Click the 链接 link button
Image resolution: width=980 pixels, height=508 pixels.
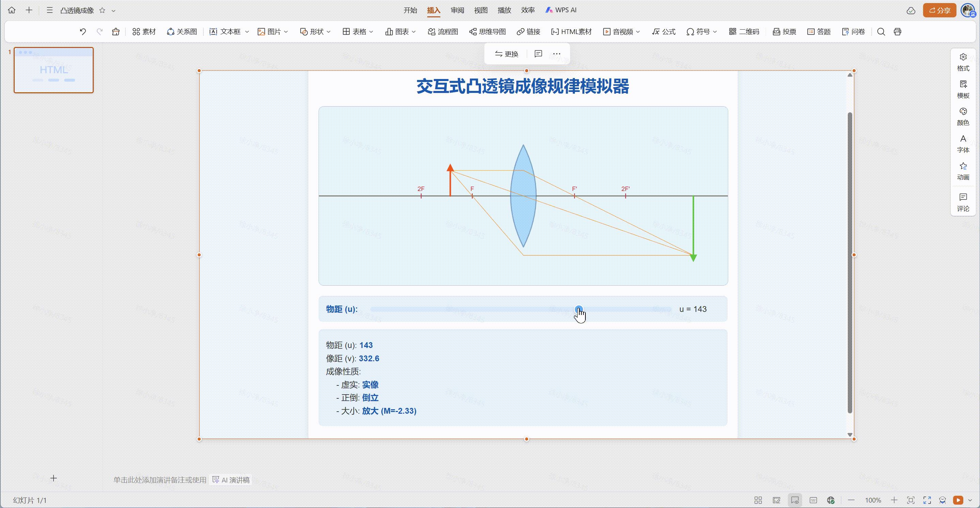(529, 32)
